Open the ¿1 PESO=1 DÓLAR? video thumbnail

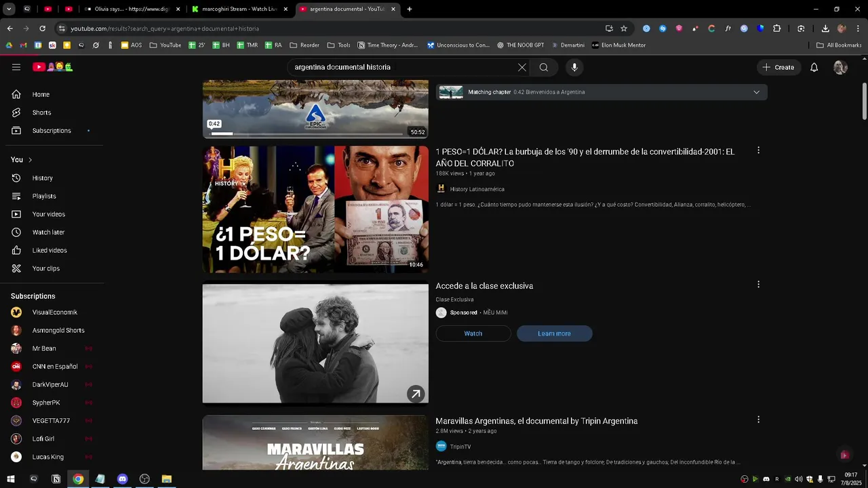tap(315, 209)
